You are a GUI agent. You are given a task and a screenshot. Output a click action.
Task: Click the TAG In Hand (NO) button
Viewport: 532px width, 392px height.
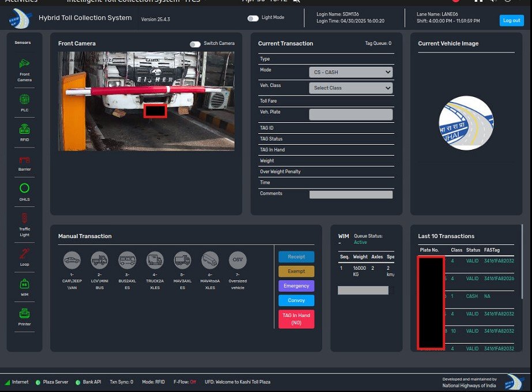[x=296, y=319]
